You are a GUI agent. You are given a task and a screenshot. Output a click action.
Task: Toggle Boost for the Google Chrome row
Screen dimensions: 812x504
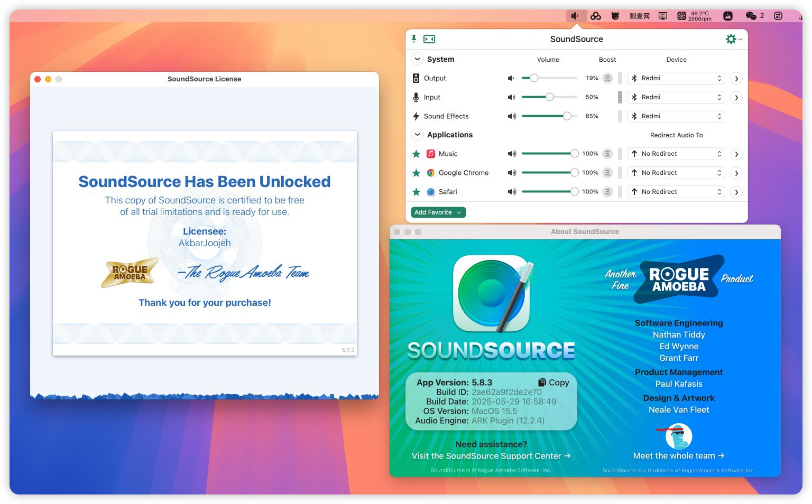(x=608, y=173)
